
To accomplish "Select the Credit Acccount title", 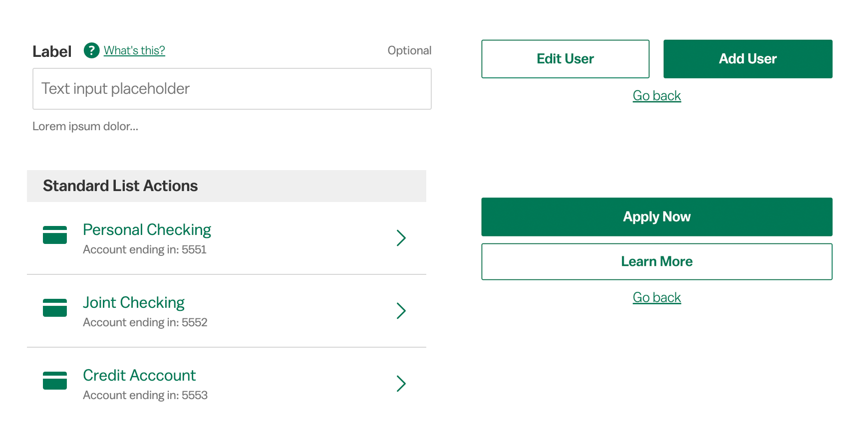I will 139,375.
